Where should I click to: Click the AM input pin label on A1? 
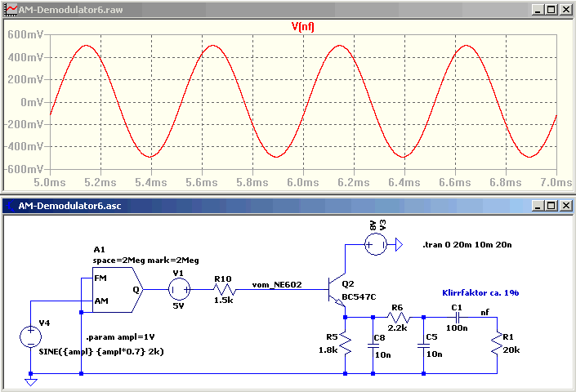(x=101, y=301)
